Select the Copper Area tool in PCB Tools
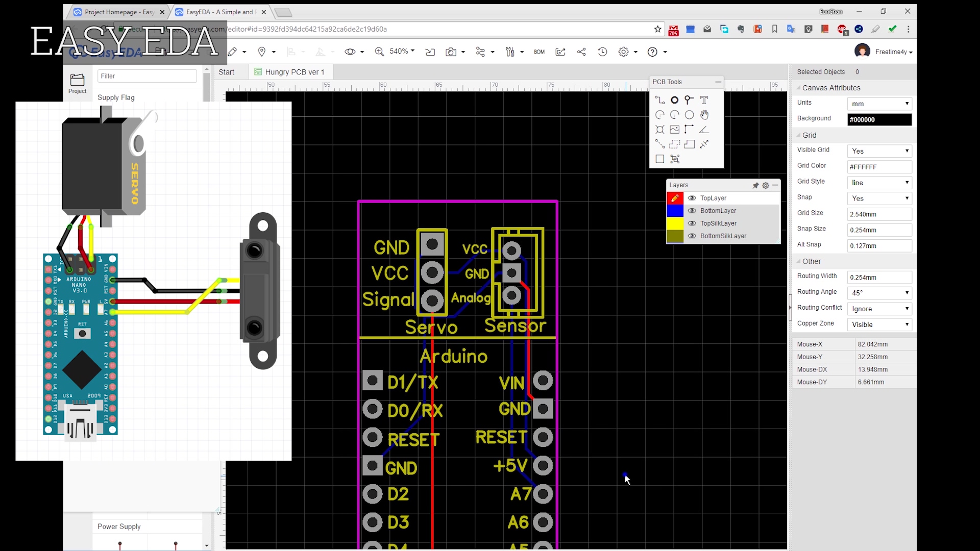 (674, 144)
